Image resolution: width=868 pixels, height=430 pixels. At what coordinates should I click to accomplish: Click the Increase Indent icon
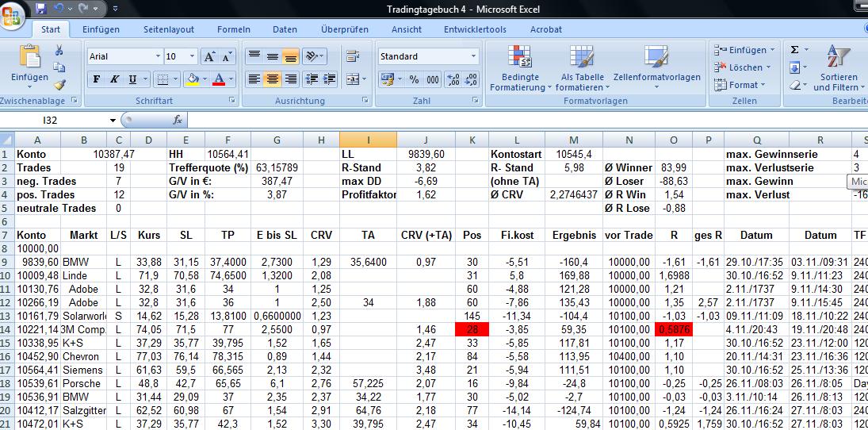(x=329, y=79)
